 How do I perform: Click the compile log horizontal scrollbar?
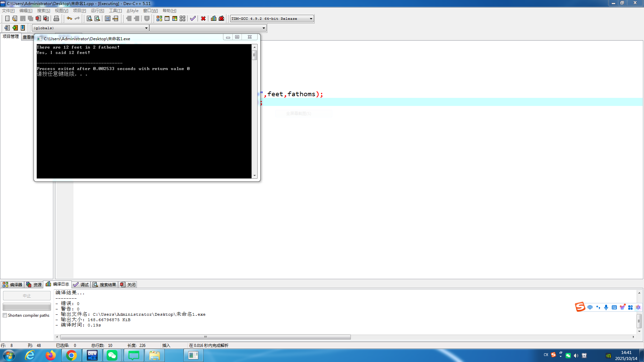click(x=205, y=337)
